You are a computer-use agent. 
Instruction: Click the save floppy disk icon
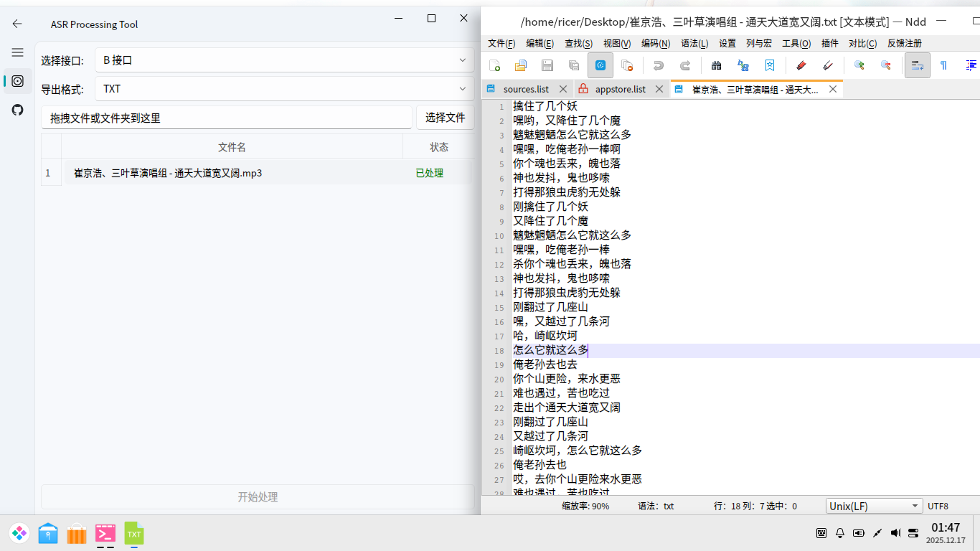click(547, 65)
